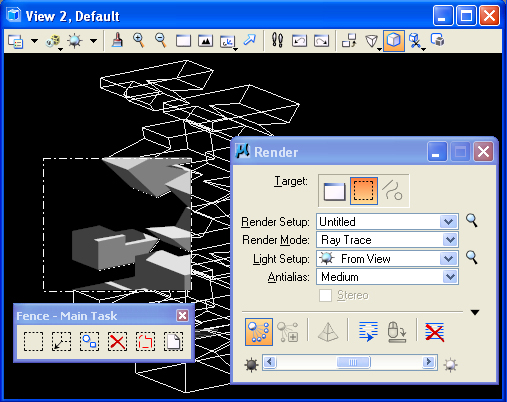Click the red X Delete Fence Contents icon
Screen dimensions: 507x402
[x=117, y=341]
